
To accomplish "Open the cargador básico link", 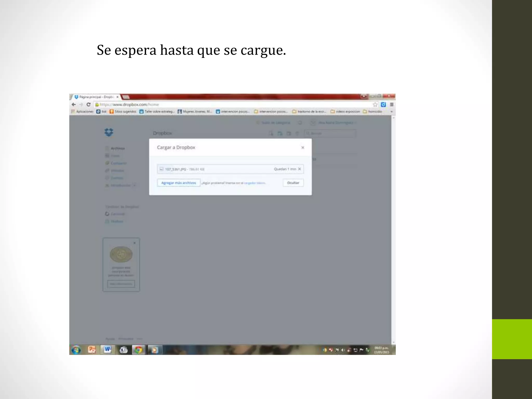I will click(x=255, y=183).
